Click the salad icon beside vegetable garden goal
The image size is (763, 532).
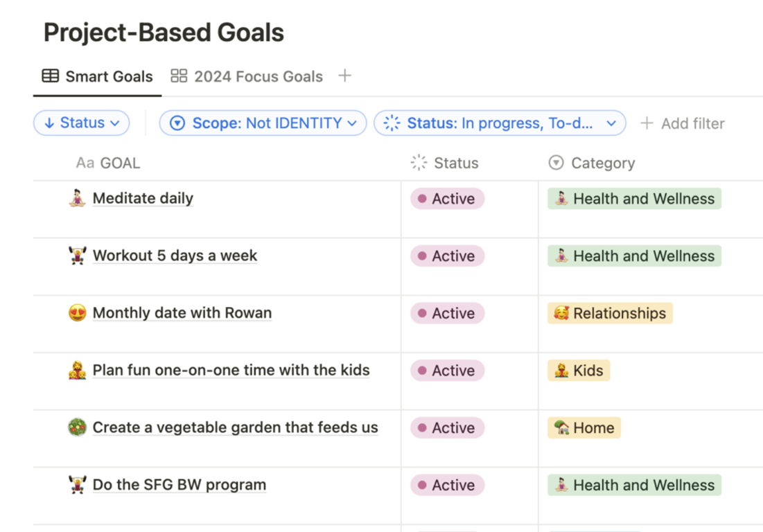coord(78,428)
